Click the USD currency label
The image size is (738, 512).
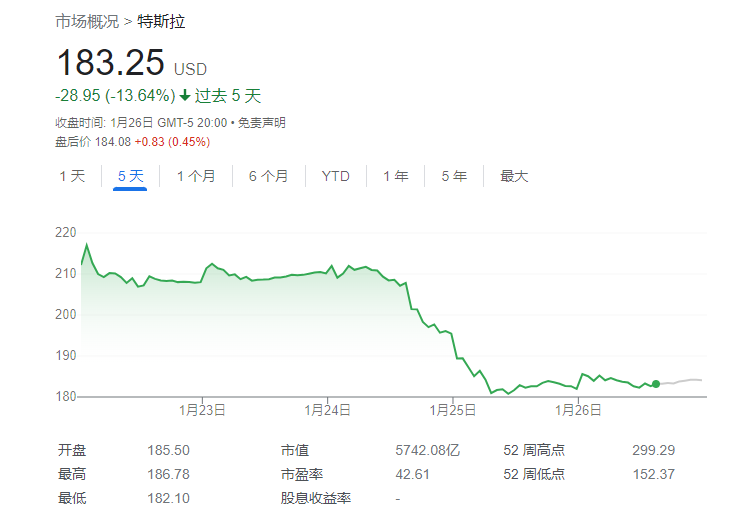point(190,70)
